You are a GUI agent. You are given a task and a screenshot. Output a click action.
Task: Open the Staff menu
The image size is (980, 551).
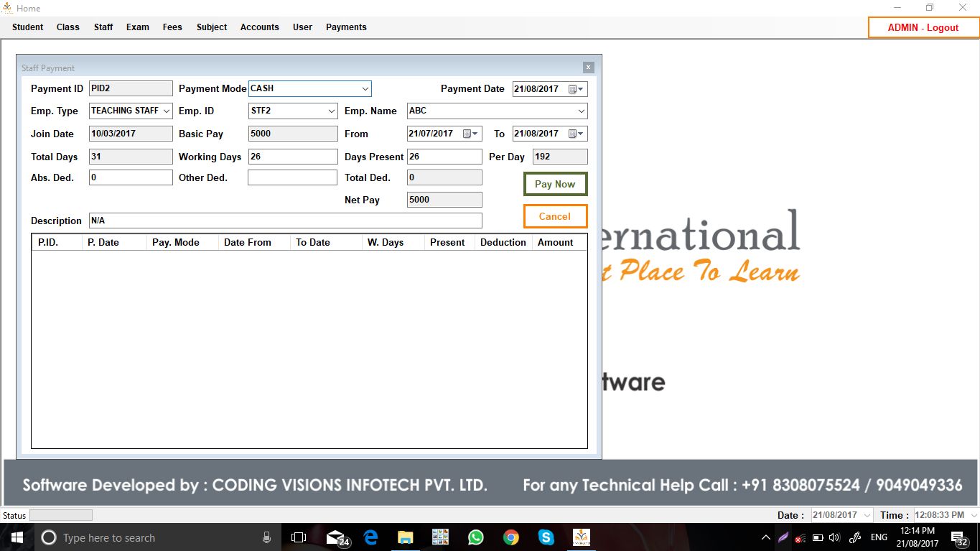pos(103,27)
